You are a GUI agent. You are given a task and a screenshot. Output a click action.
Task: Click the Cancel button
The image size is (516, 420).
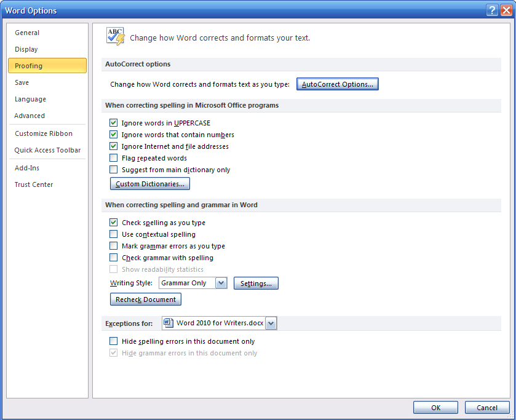tap(487, 408)
